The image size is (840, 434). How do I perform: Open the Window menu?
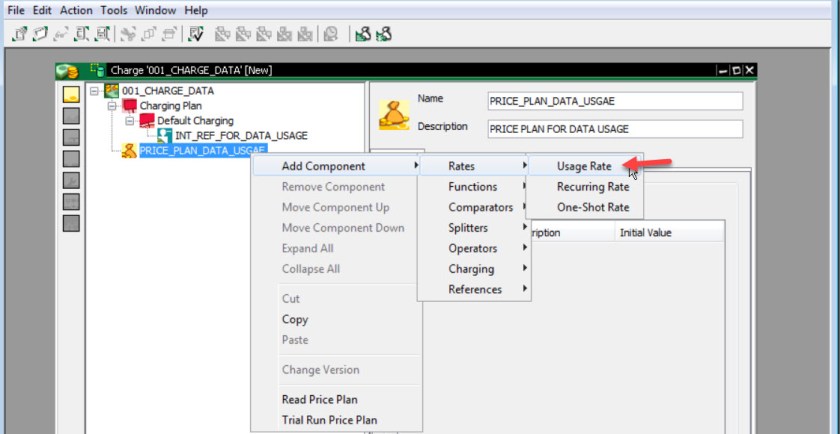tap(155, 10)
